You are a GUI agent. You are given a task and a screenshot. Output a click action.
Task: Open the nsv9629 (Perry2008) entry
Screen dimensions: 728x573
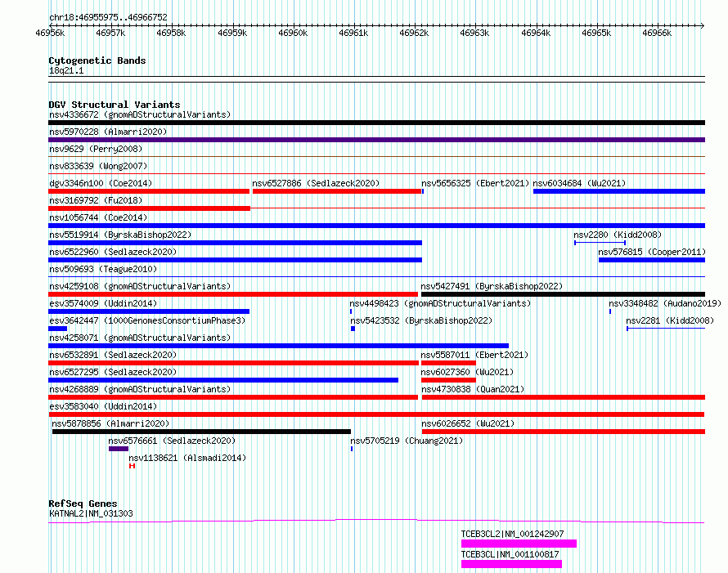pos(96,149)
